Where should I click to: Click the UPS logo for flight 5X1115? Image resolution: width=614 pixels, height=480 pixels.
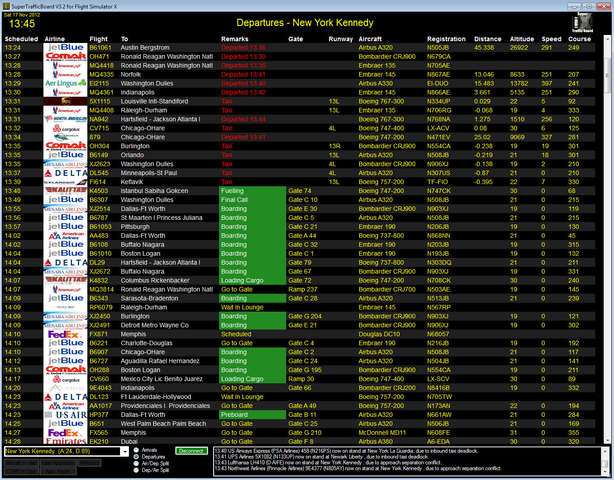pos(65,101)
